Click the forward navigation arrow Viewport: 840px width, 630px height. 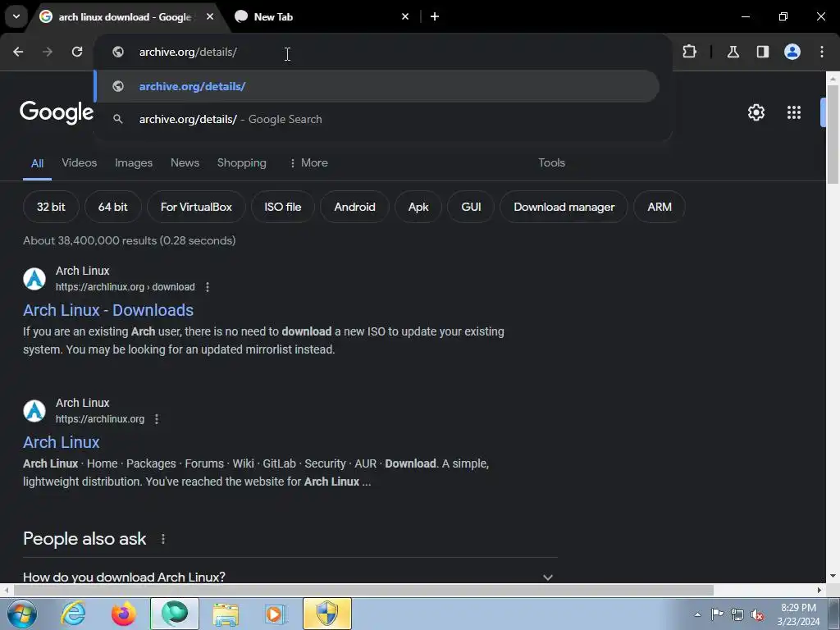point(48,52)
